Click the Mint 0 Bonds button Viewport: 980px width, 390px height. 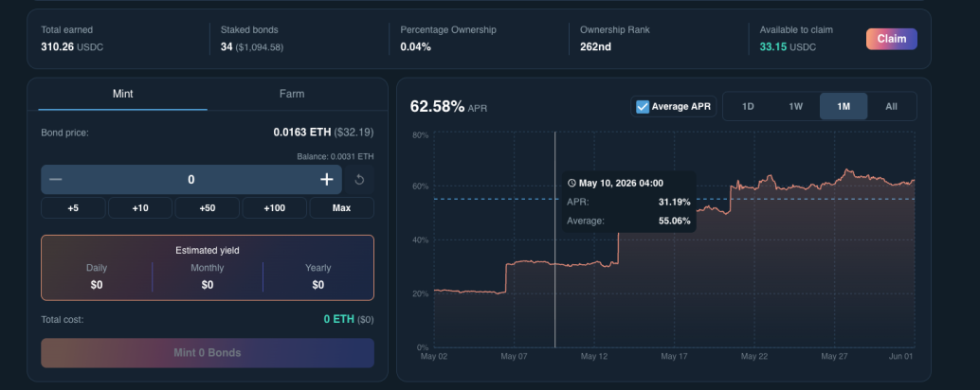click(208, 353)
